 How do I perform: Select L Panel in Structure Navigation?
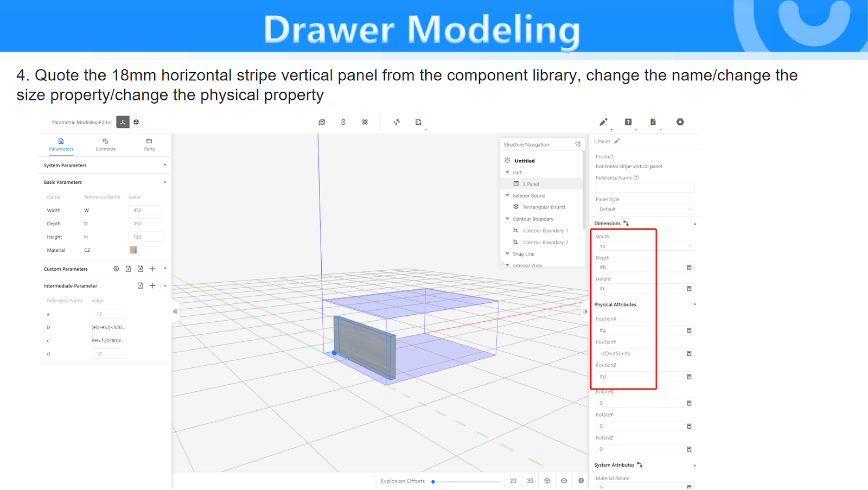coord(541,184)
